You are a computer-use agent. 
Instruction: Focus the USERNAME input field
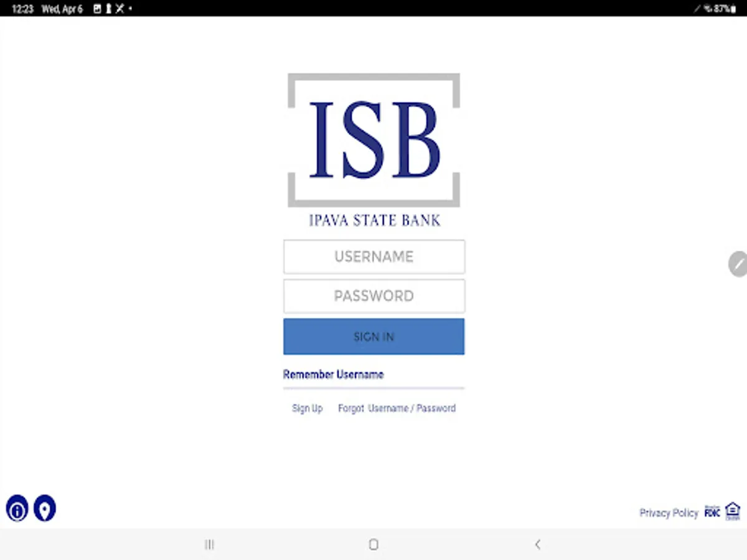[374, 257]
